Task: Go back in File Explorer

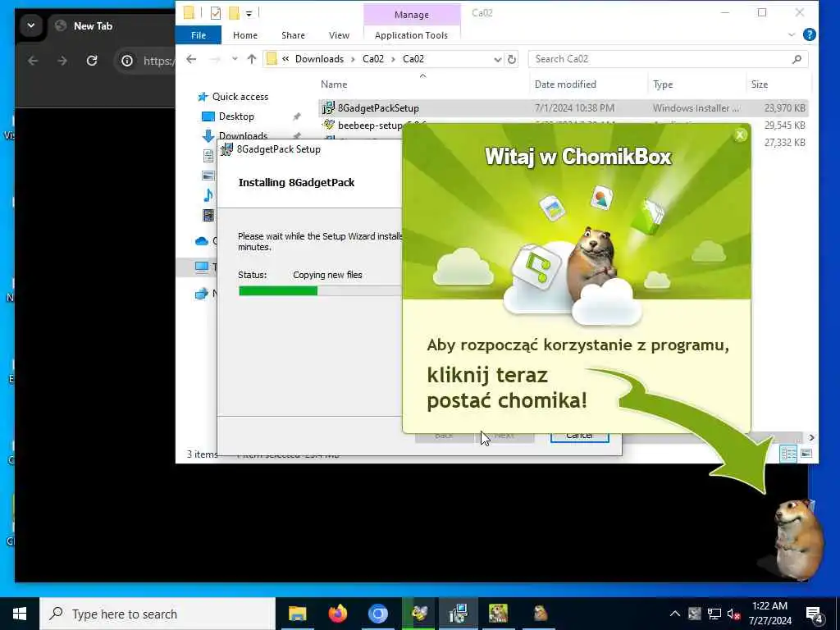Action: coord(191,59)
